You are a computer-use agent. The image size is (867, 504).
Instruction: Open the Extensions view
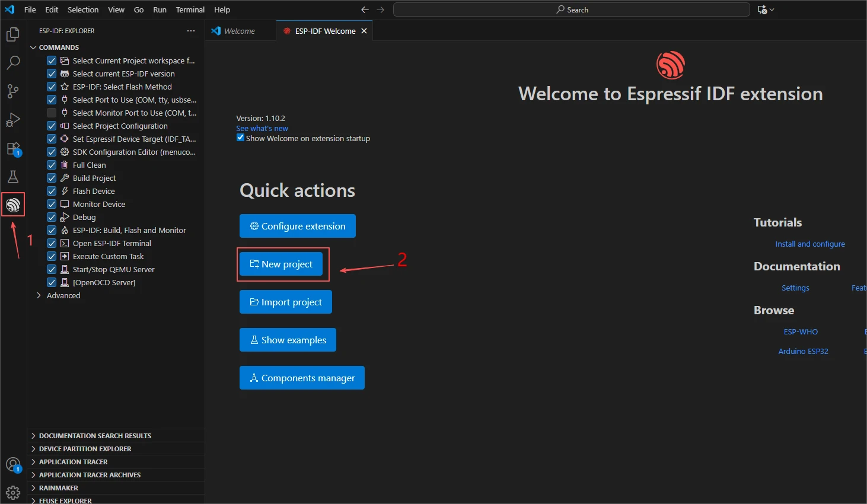click(13, 149)
